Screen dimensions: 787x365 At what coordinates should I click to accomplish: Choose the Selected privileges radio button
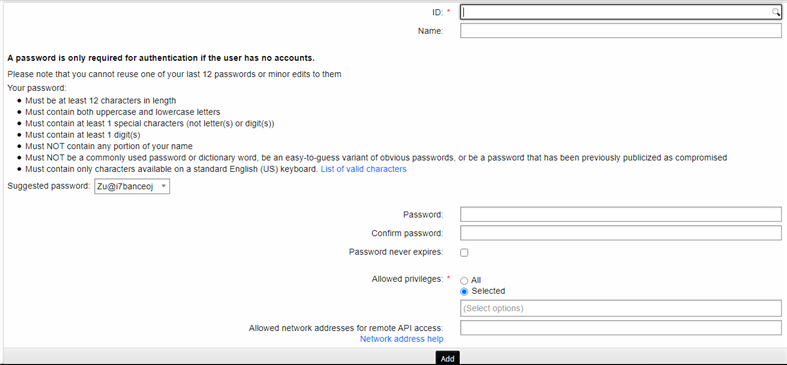click(x=464, y=291)
